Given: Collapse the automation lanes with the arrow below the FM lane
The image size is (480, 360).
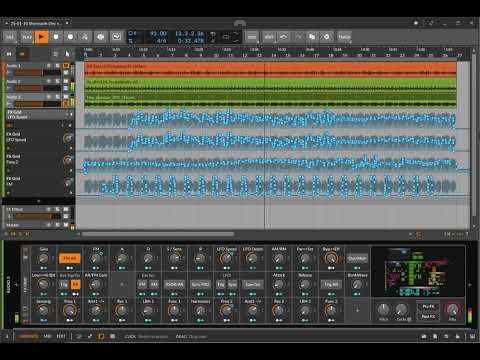Looking at the screenshot, I should (x=38, y=201).
